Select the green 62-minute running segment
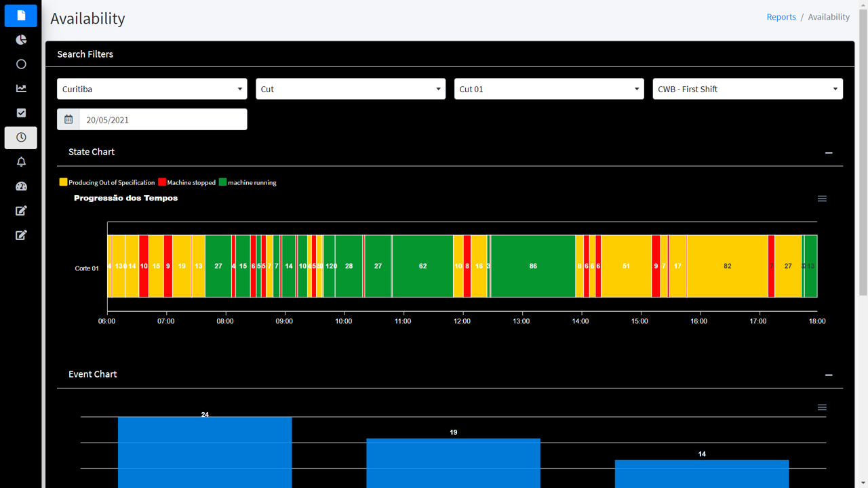Screen dimensions: 868x488 [x=422, y=266]
